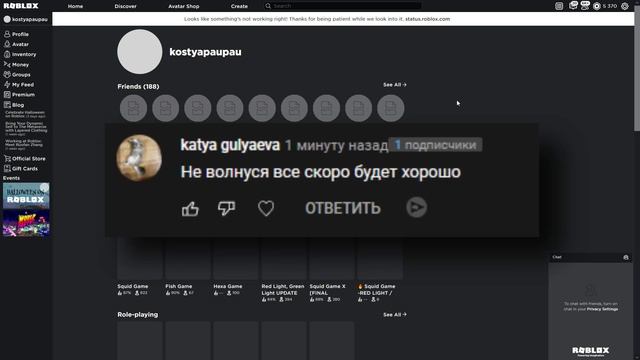Screen dimensions: 640x360
Task: Click the first friend avatar placeholder
Action: [x=133, y=108]
